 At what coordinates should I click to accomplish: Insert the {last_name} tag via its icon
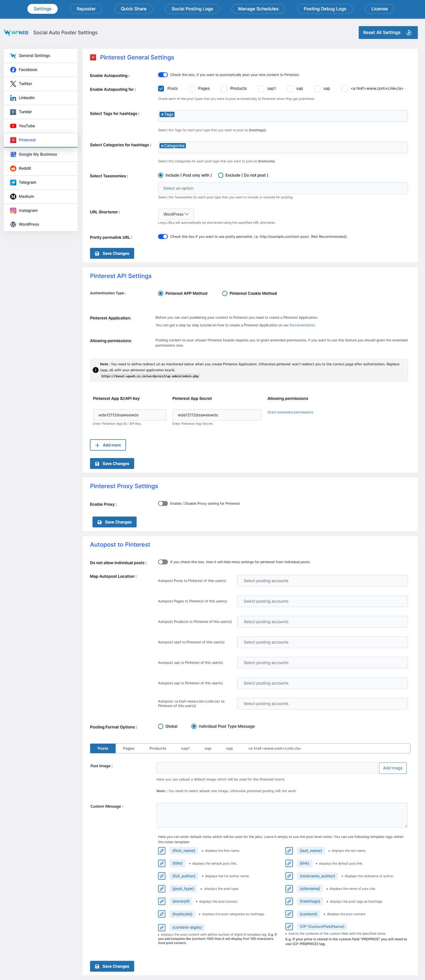click(289, 851)
